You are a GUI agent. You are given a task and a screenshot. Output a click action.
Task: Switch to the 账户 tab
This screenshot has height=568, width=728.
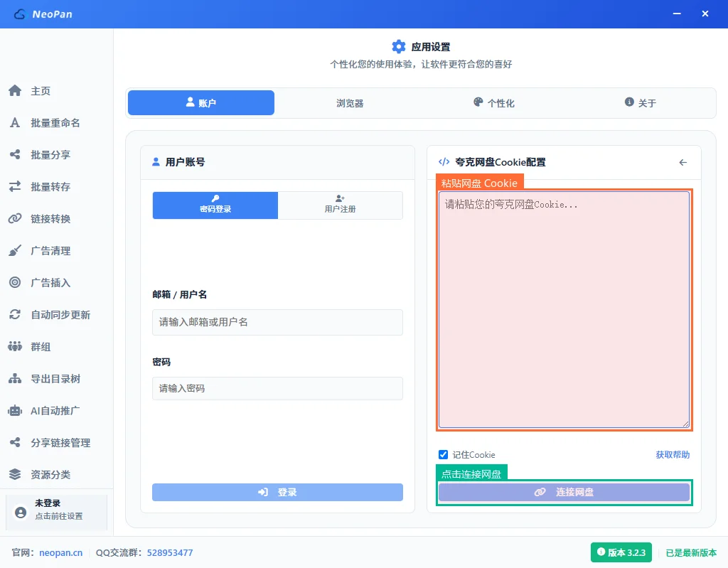pyautogui.click(x=201, y=102)
